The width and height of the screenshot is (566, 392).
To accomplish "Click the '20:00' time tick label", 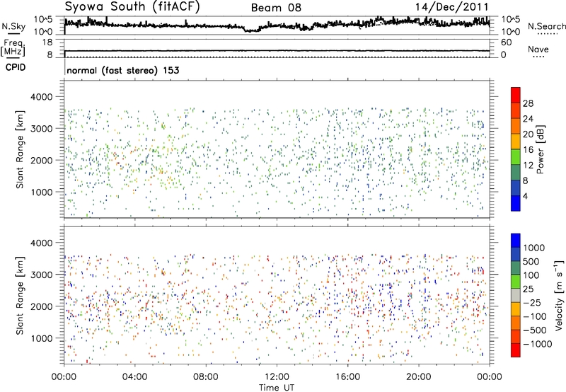I will pos(418,377).
